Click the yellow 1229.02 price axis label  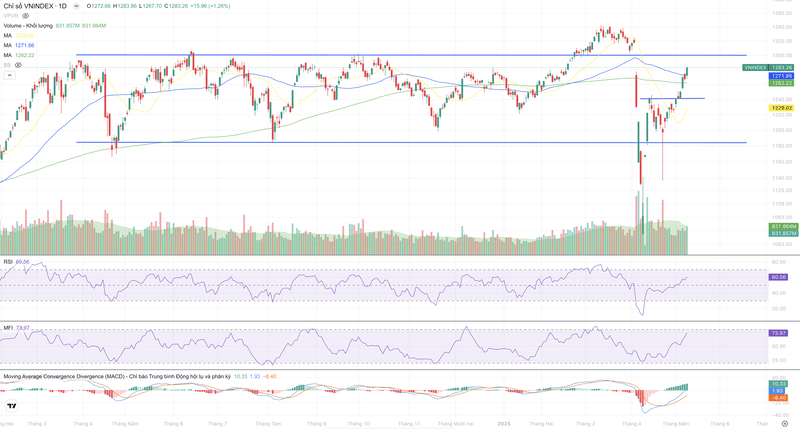781,108
